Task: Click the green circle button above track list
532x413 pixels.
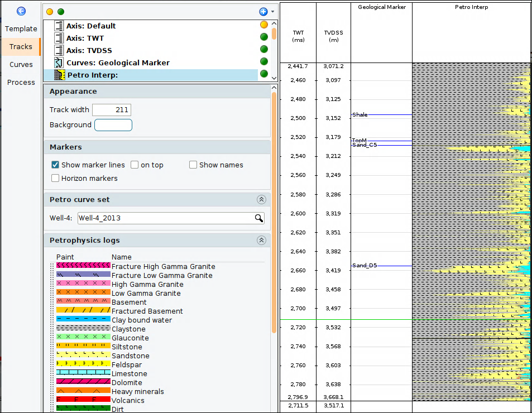Action: point(61,12)
